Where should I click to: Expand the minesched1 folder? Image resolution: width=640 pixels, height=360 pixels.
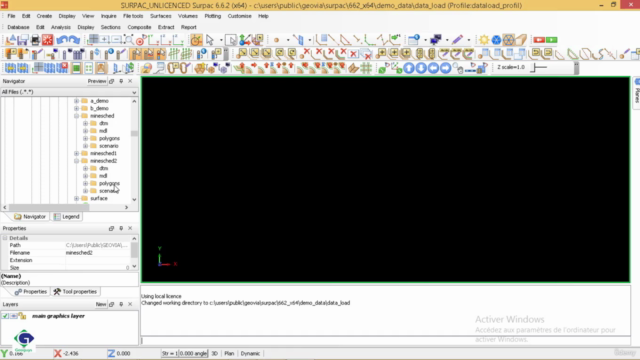(76, 153)
